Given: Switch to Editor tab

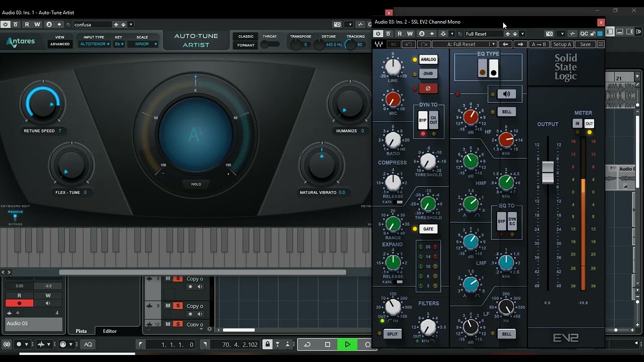Looking at the screenshot, I should pyautogui.click(x=110, y=331).
